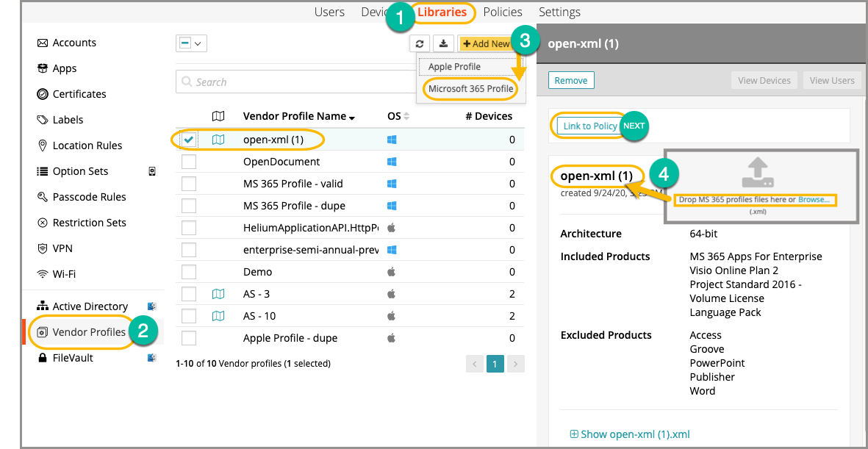Choose Microsoft 365 Profile menu option
Screen dimensions: 868x449
tap(470, 89)
